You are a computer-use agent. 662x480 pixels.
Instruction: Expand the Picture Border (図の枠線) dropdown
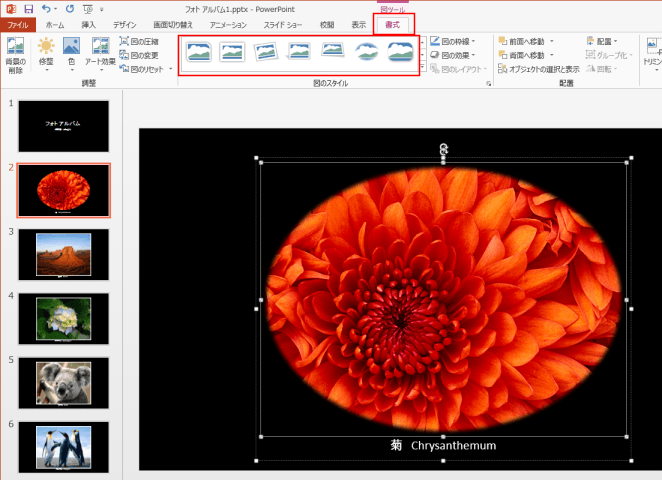[453, 41]
